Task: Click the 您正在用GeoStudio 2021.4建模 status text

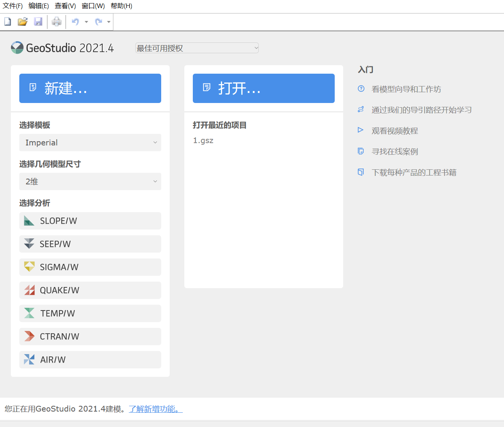Action: click(x=65, y=409)
